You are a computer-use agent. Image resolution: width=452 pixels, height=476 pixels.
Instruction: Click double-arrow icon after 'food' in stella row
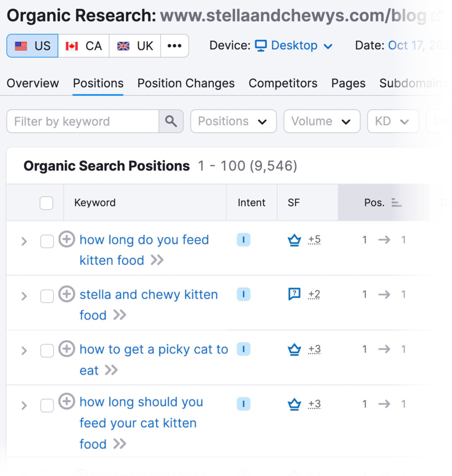click(120, 315)
